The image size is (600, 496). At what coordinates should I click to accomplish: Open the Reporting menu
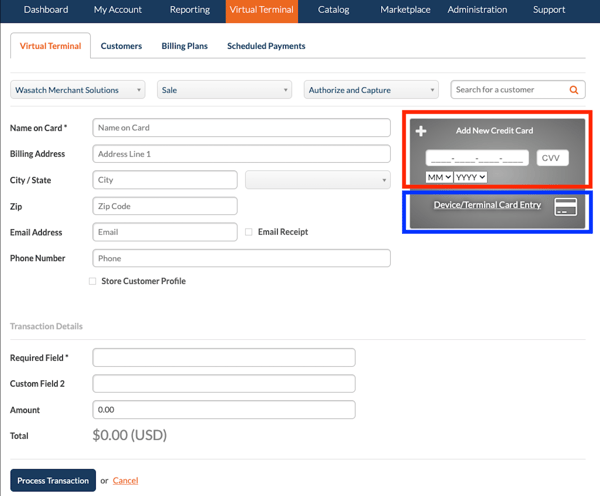point(190,10)
